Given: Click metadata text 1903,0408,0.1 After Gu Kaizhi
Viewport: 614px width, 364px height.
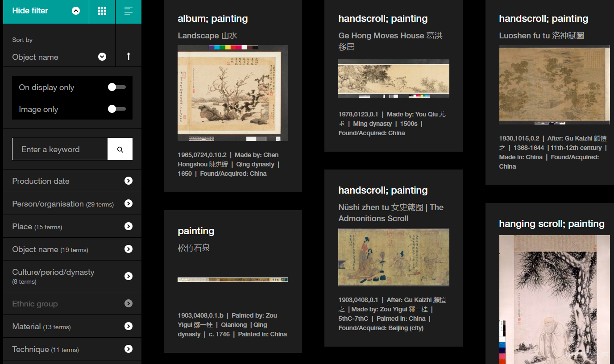Looking at the screenshot, I should [x=392, y=314].
